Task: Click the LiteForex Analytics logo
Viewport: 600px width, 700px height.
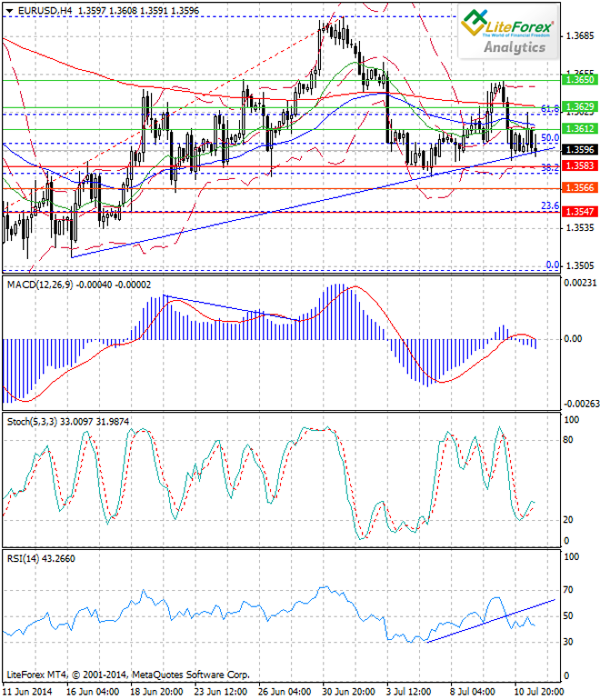Action: (508, 32)
